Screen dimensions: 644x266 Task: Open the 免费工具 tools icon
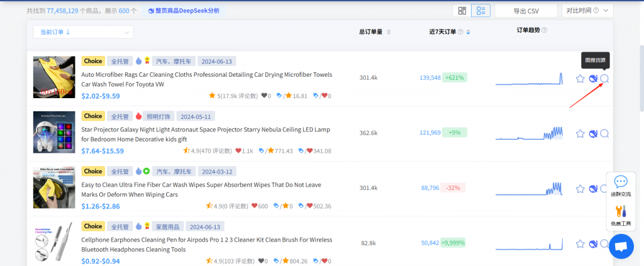tap(620, 215)
